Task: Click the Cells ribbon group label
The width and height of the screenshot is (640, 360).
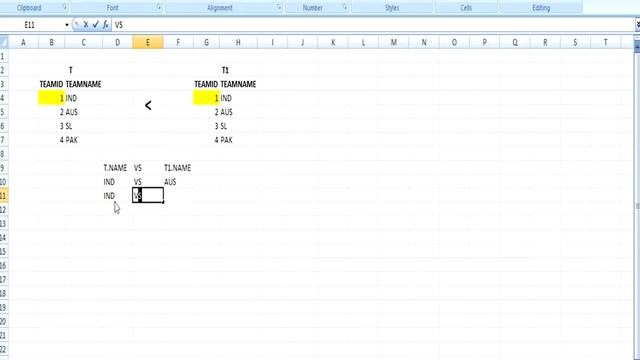Action: (x=466, y=7)
